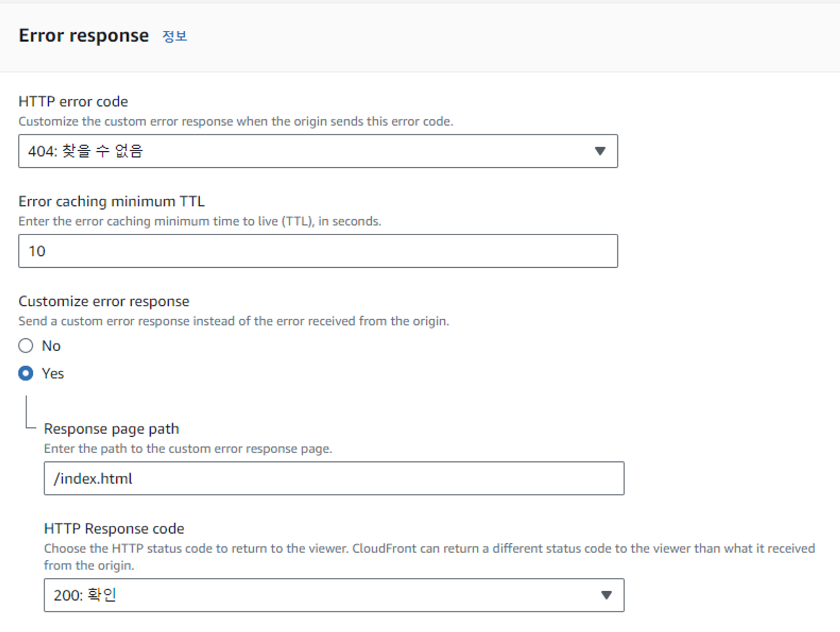Screen dimensions: 840x632
Task: Expand the HTTP Response code dropdown arrow
Action: (x=606, y=595)
